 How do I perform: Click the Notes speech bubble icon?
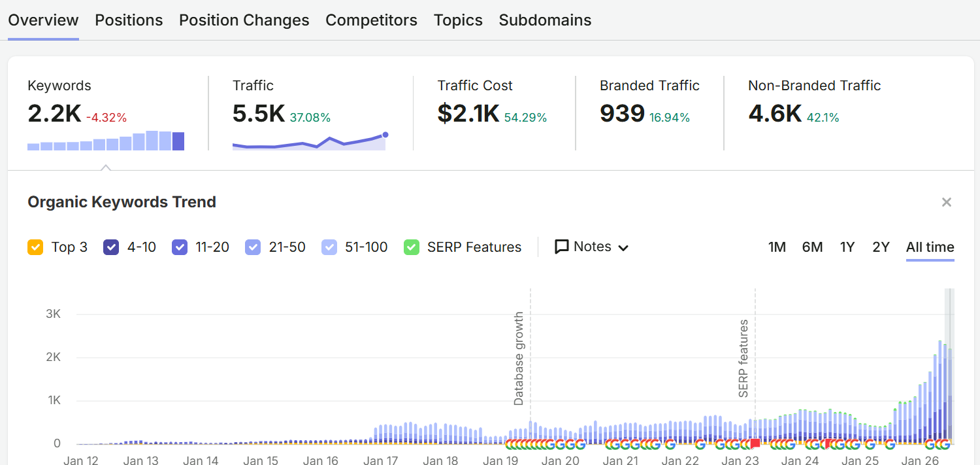561,247
